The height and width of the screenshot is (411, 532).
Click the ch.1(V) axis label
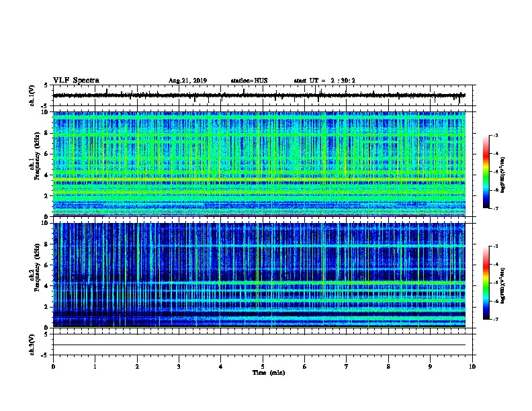32,95
